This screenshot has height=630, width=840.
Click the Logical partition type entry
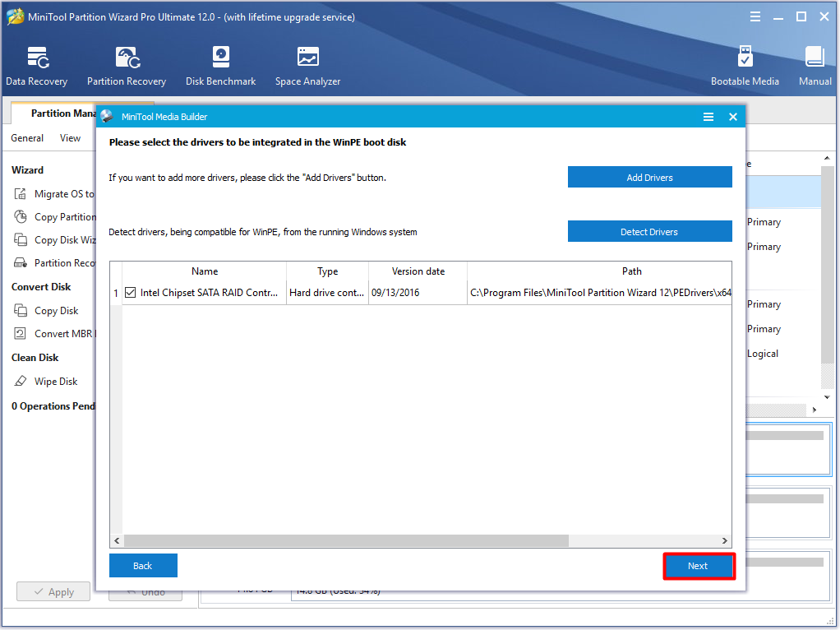click(763, 354)
